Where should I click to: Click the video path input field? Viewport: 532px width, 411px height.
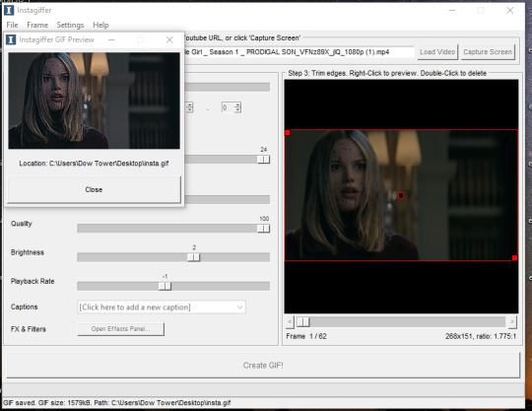point(299,52)
